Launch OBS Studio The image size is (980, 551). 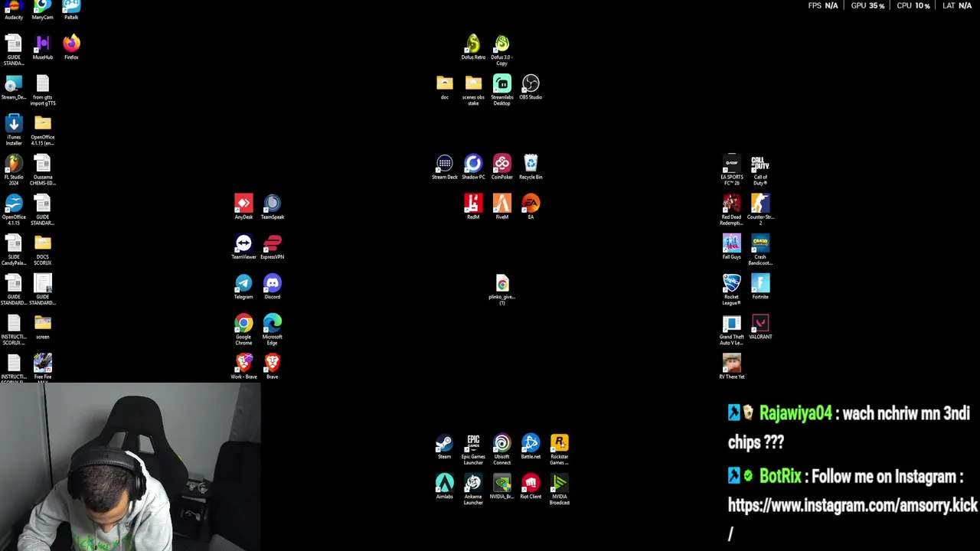click(x=531, y=87)
